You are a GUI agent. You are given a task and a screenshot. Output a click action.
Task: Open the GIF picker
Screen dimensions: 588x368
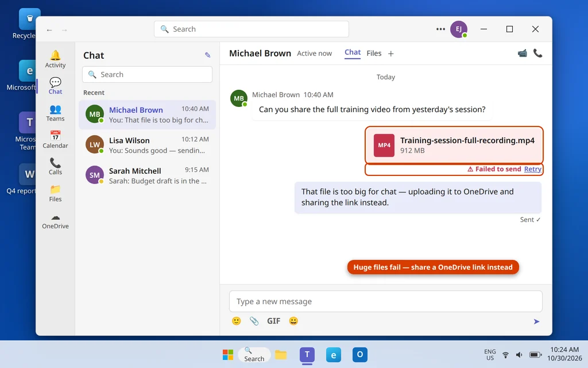click(273, 321)
